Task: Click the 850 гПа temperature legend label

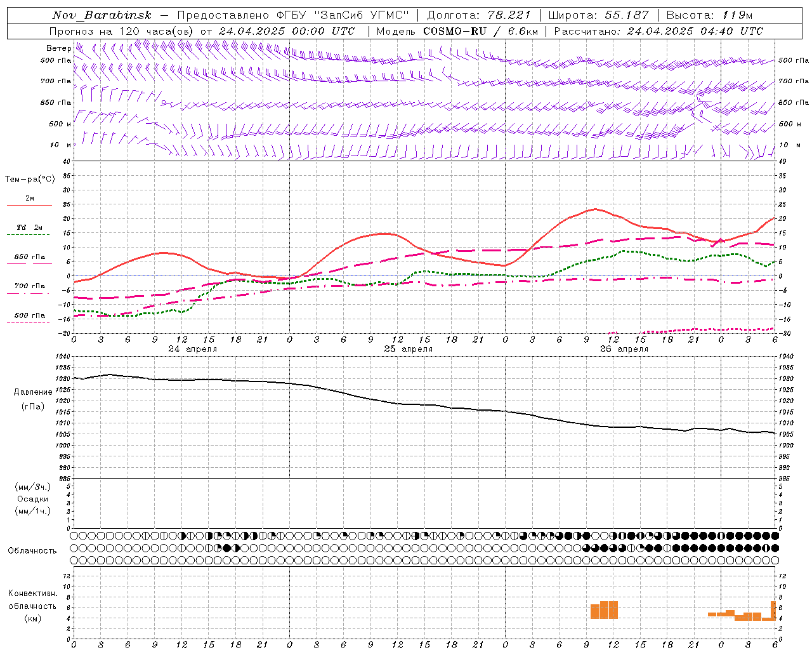Action: (x=30, y=257)
